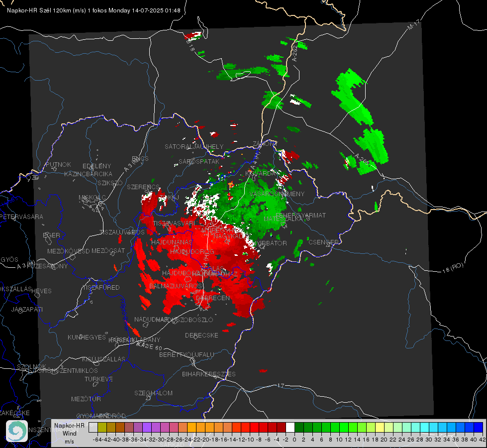Select the EGER city label
Screen dimensions: 487x448
click(51, 235)
